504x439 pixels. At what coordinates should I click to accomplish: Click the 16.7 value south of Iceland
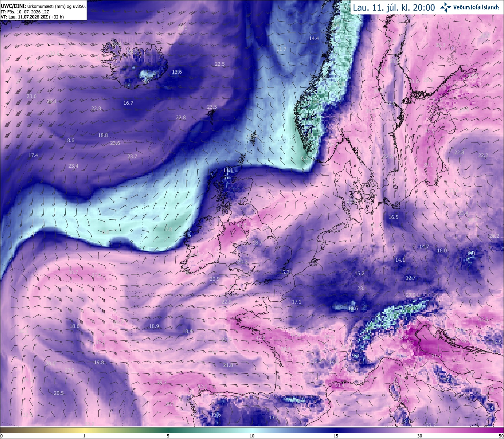tap(128, 103)
